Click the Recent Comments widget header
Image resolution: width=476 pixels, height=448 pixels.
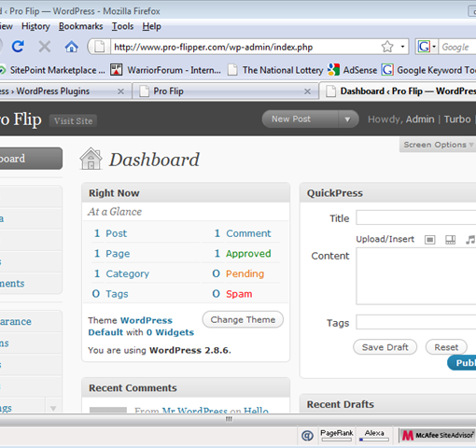coord(186,388)
